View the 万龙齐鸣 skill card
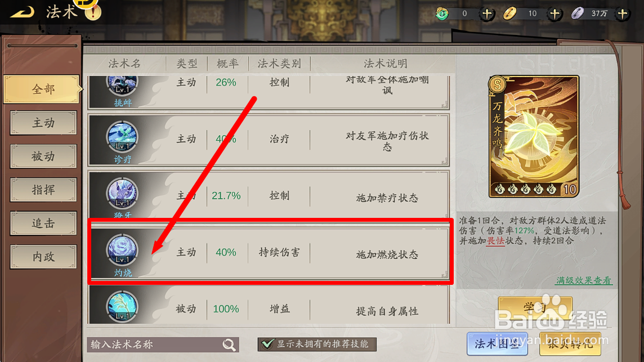 pyautogui.click(x=534, y=136)
